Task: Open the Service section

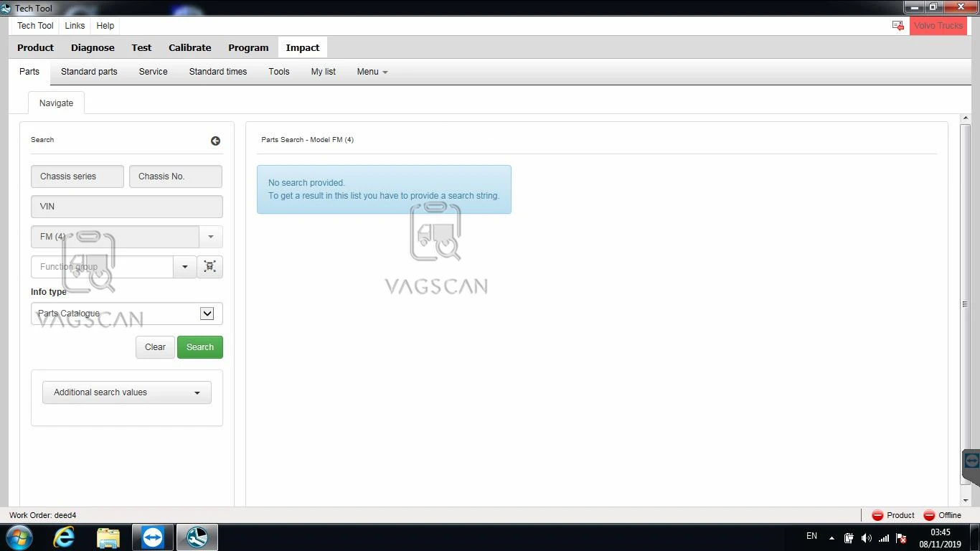Action: [x=153, y=72]
